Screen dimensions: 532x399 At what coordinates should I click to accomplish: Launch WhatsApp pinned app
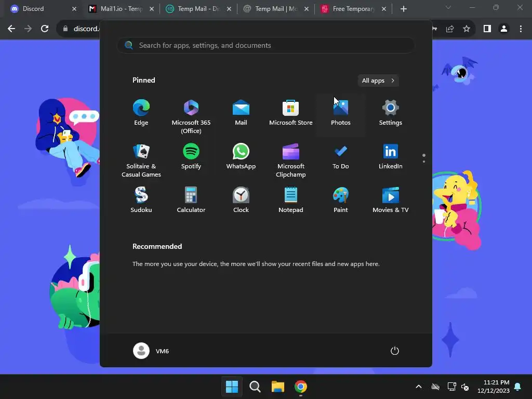tap(241, 157)
